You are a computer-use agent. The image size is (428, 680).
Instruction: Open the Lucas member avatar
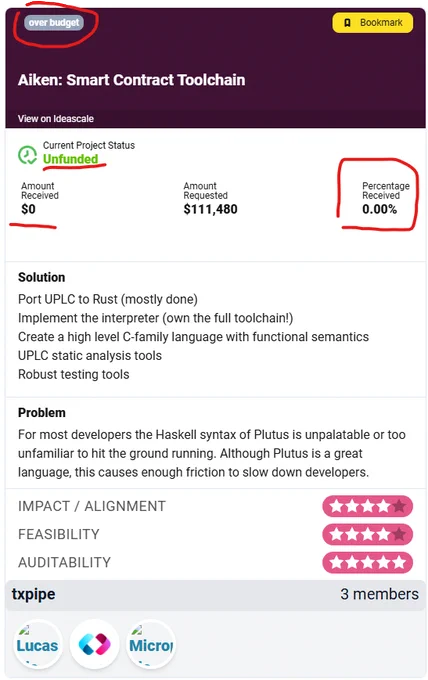click(38, 645)
